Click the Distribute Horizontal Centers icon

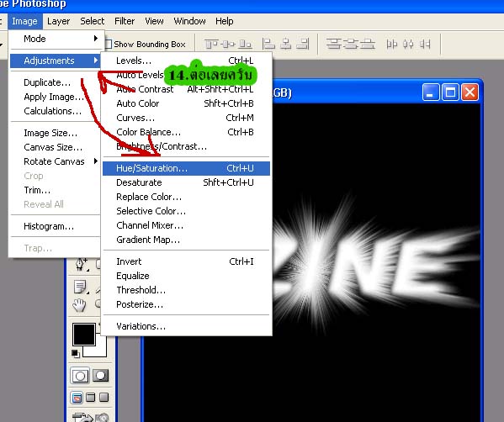(408, 44)
